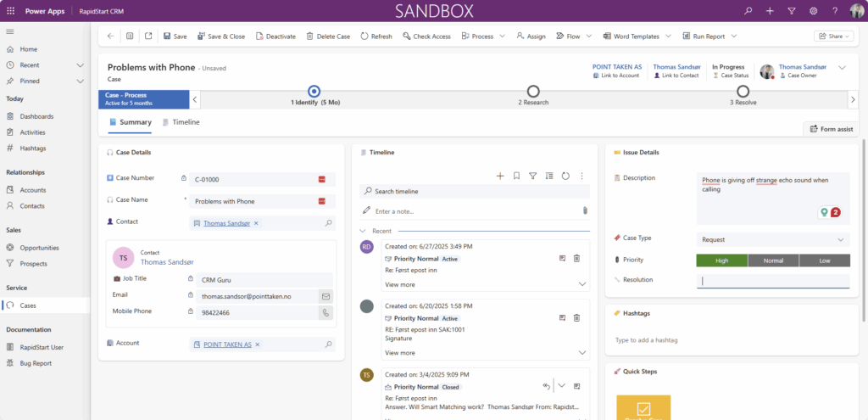Viewport: 868px width, 420px height.
Task: Click the user profile avatar in top bar
Action: click(x=856, y=11)
